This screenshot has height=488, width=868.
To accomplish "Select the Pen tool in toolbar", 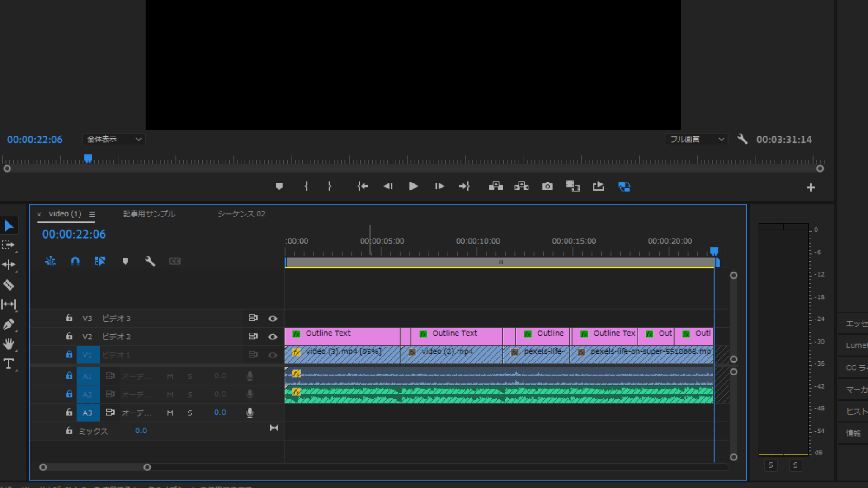I will click(9, 324).
